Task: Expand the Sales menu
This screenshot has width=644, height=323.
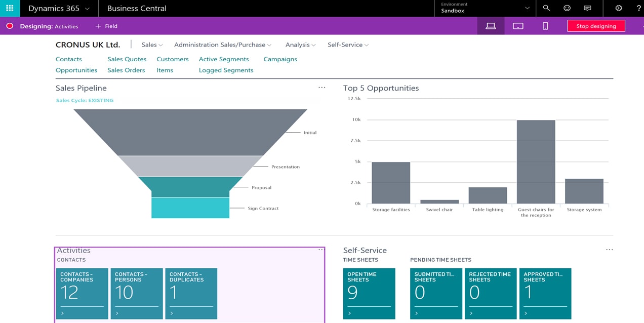Action: [152, 45]
